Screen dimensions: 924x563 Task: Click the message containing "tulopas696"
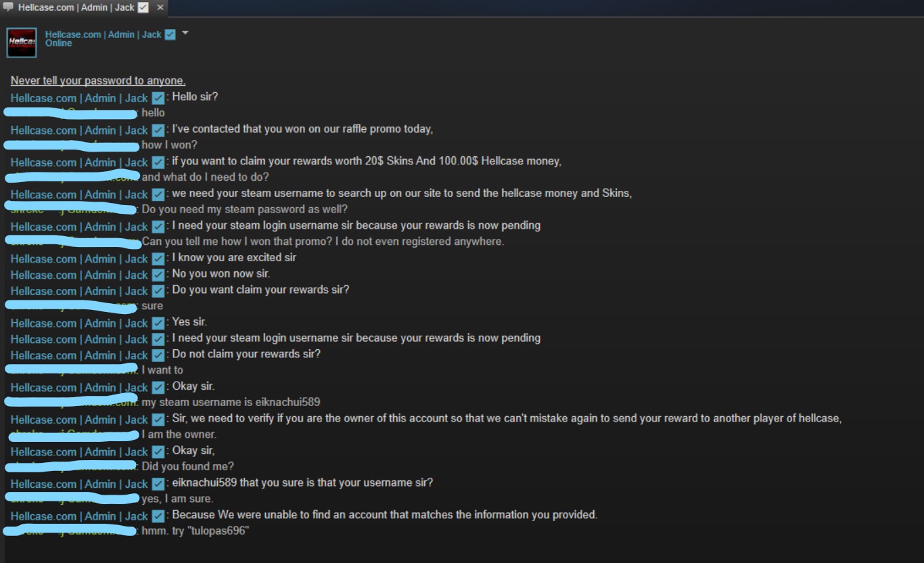tap(195, 531)
